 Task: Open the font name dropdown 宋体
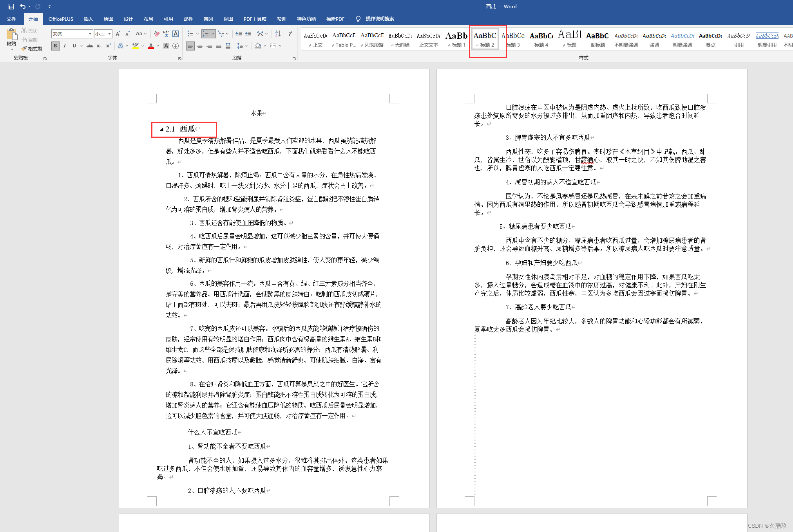coord(90,34)
